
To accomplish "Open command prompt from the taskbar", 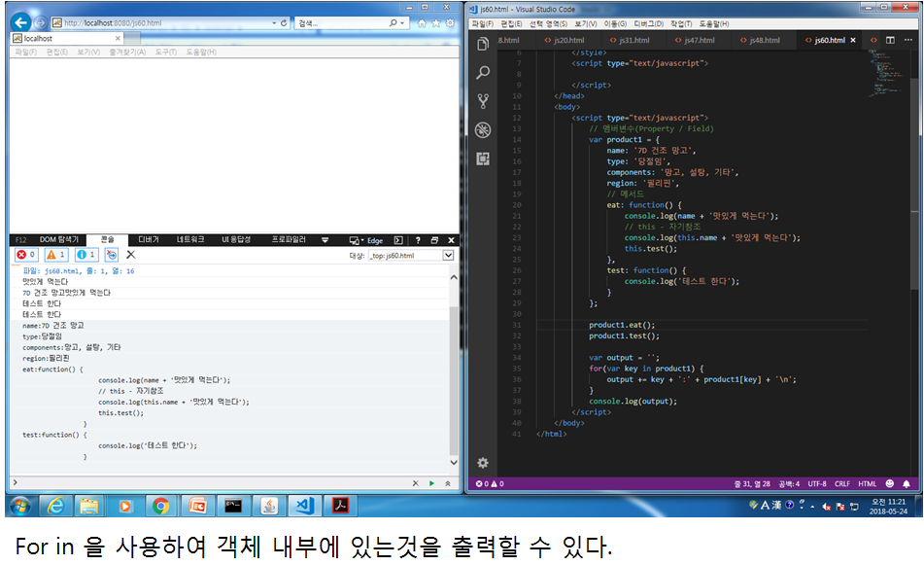I will click(233, 506).
